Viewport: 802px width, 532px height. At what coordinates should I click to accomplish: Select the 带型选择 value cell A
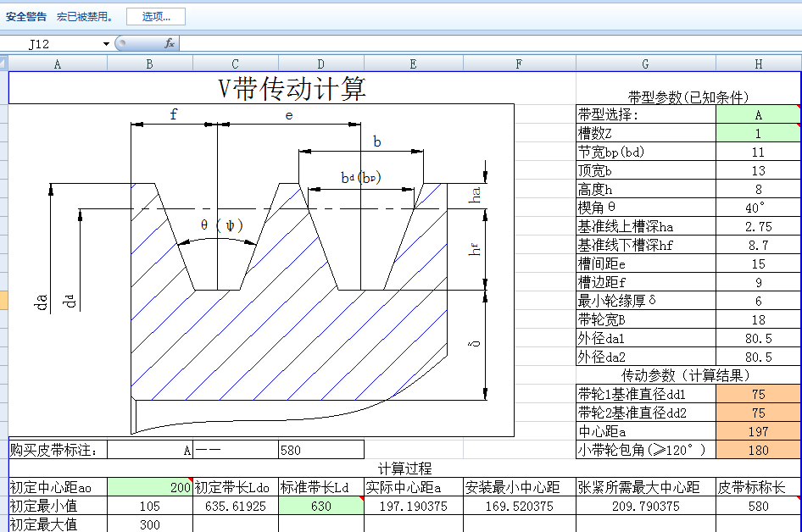tap(759, 115)
